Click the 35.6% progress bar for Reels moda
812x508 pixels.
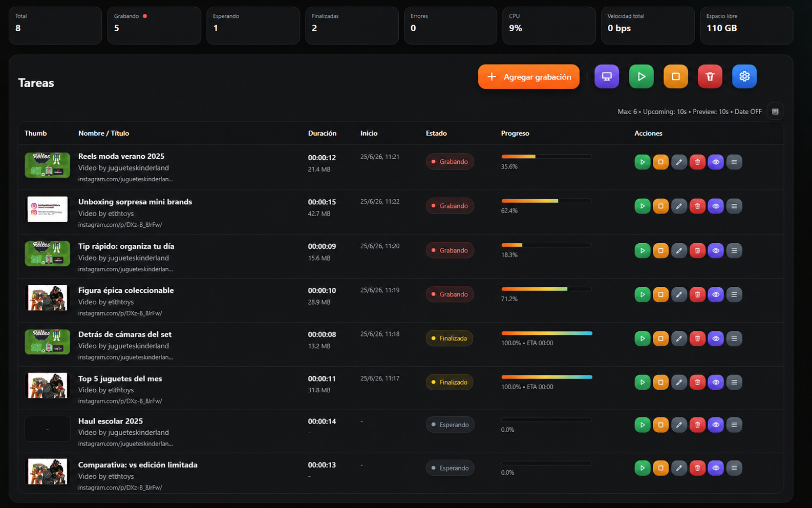pyautogui.click(x=546, y=156)
